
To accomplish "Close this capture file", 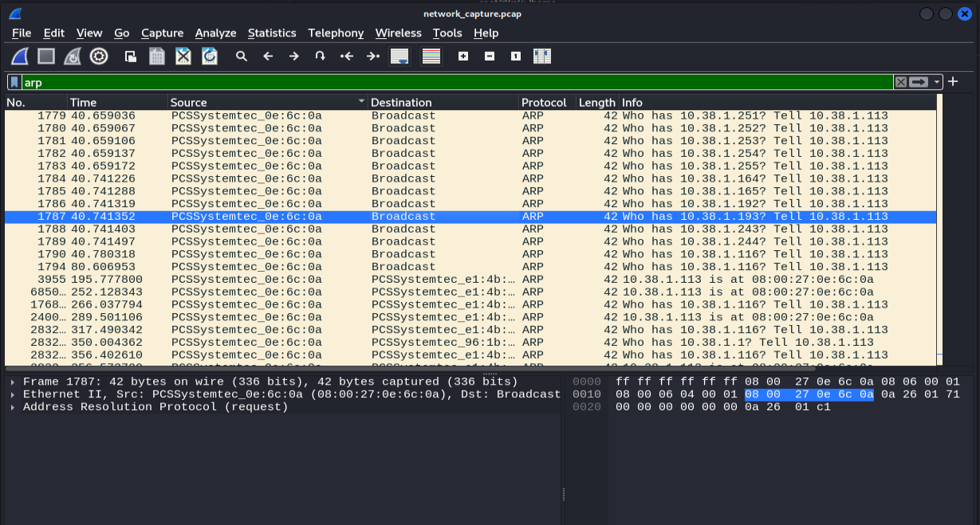I will pos(183,57).
